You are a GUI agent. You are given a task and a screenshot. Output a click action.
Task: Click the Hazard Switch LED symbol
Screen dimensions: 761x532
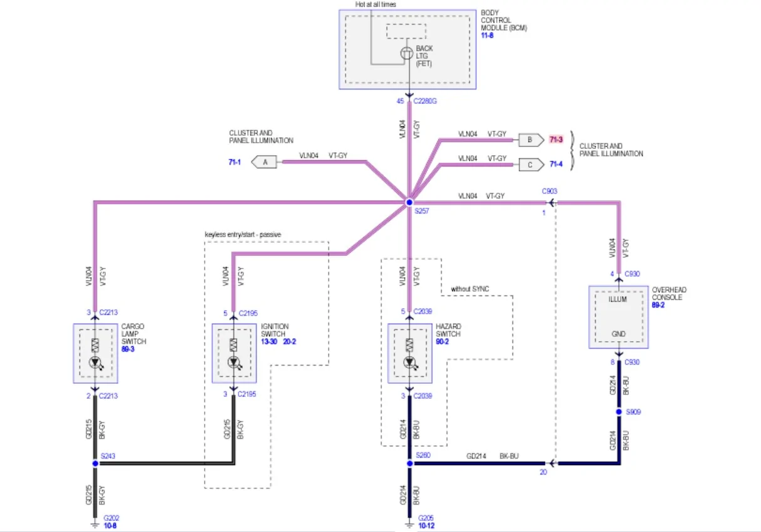point(409,362)
